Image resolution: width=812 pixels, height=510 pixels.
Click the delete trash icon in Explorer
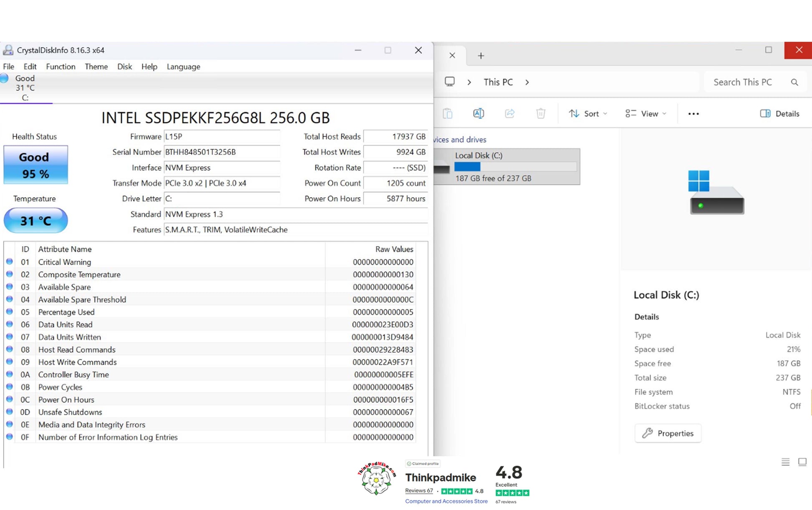[540, 113]
